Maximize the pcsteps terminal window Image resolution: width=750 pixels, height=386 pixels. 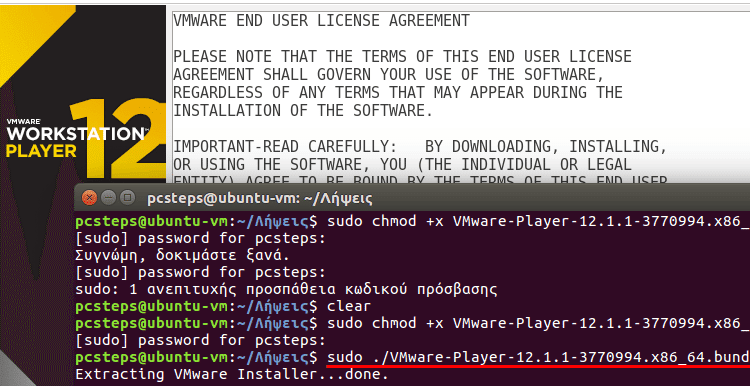click(x=127, y=197)
